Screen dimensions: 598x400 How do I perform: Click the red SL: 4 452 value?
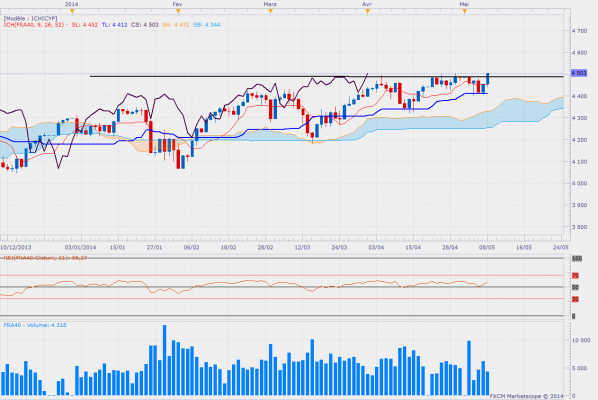coord(85,25)
